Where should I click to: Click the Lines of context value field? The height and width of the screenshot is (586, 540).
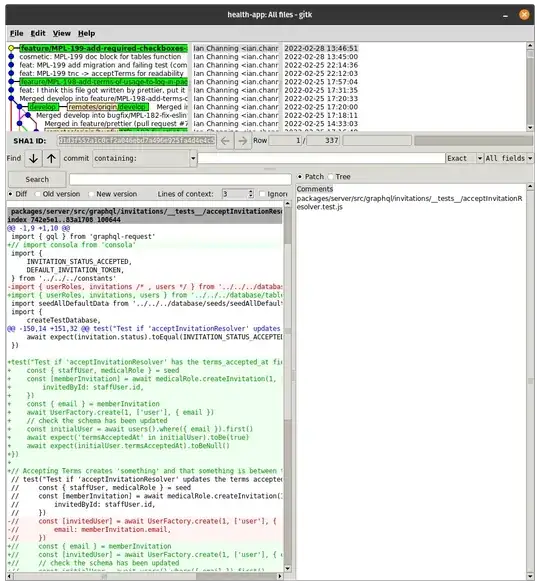click(x=235, y=194)
